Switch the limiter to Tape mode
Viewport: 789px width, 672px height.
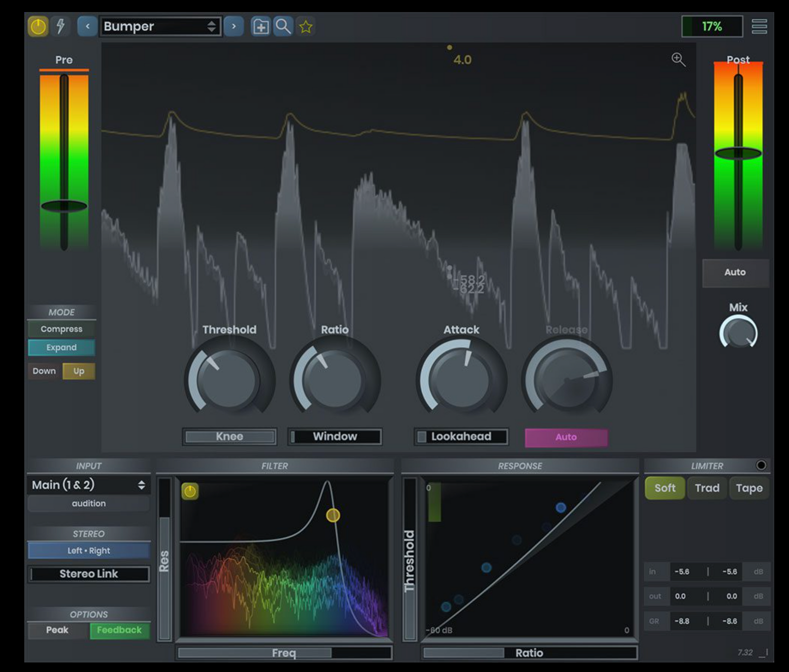(749, 488)
